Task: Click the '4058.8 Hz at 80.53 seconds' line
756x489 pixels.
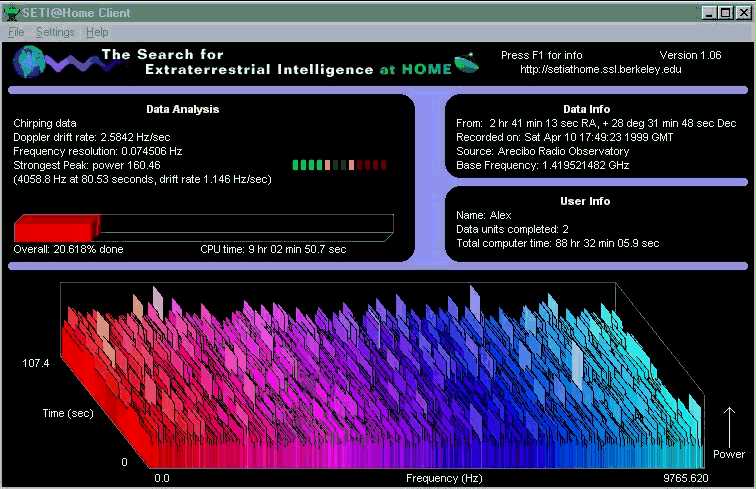Action: pos(142,179)
